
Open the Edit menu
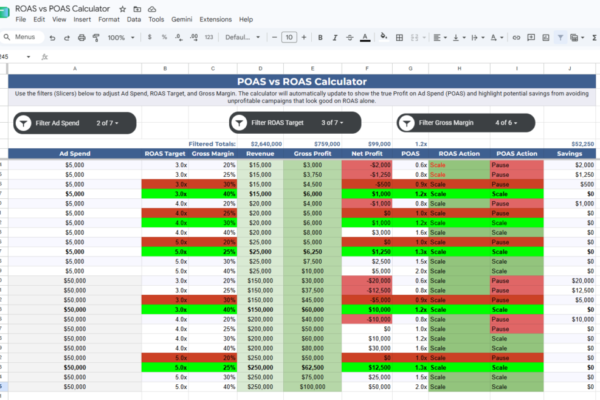click(x=39, y=20)
